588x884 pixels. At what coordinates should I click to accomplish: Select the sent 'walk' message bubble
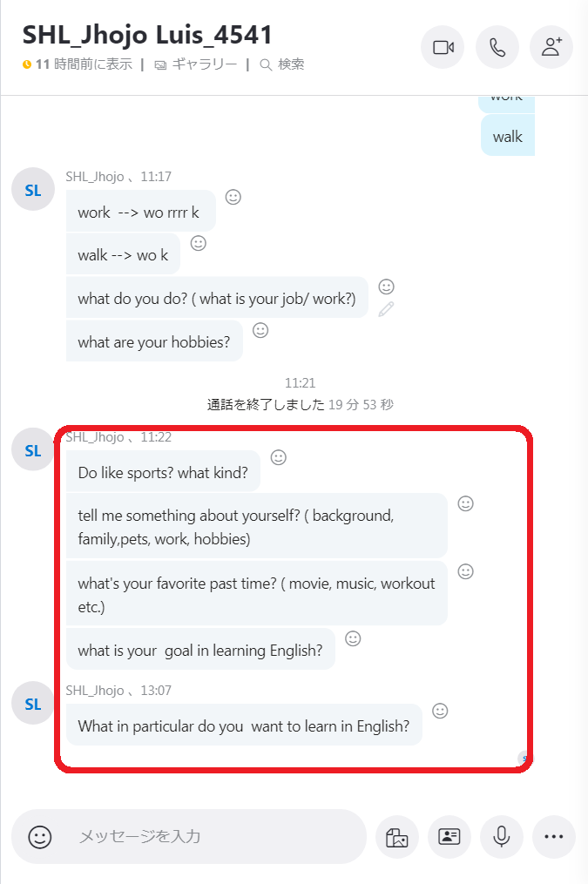507,136
